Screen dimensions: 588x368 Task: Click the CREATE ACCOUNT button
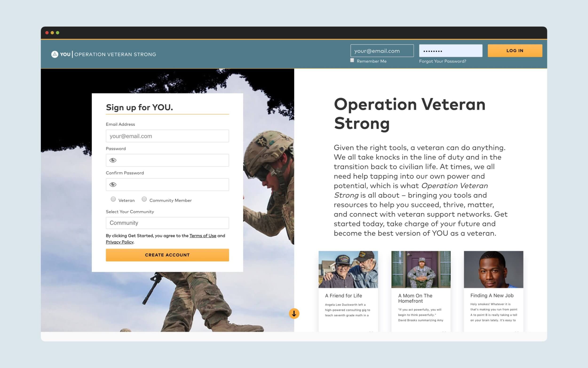(167, 255)
